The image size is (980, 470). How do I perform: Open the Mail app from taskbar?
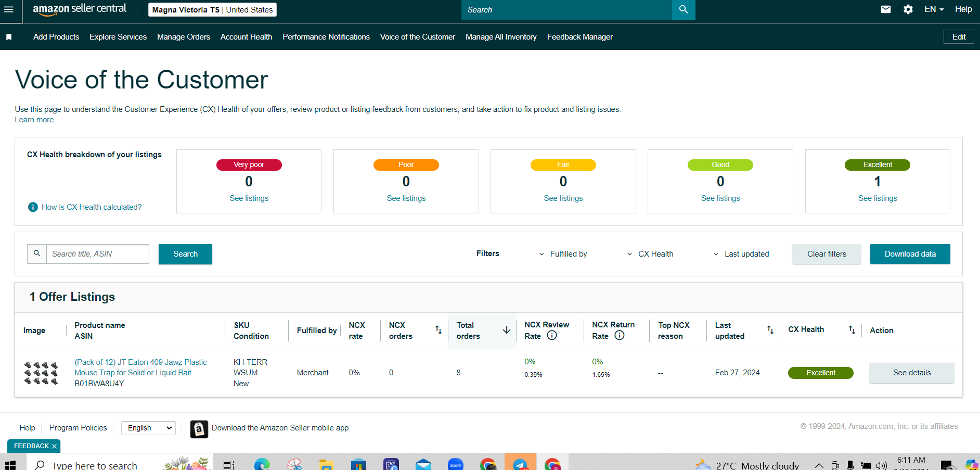[423, 464]
